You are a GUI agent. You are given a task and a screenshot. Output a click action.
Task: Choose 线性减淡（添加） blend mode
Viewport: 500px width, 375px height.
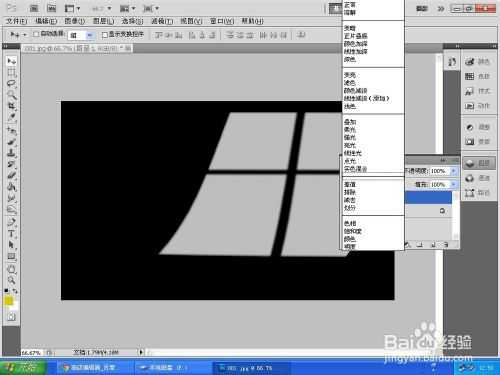(366, 98)
